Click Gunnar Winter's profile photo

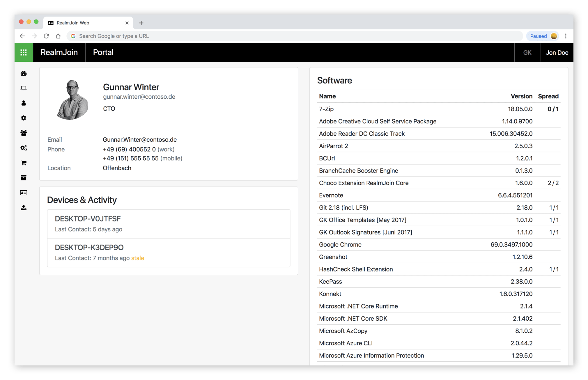click(x=72, y=99)
